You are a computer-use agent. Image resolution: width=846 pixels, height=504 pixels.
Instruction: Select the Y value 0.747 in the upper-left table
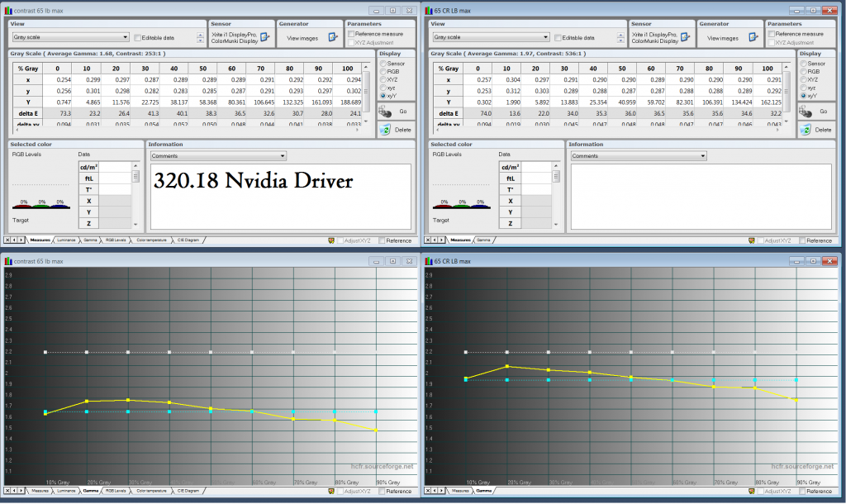pyautogui.click(x=57, y=102)
